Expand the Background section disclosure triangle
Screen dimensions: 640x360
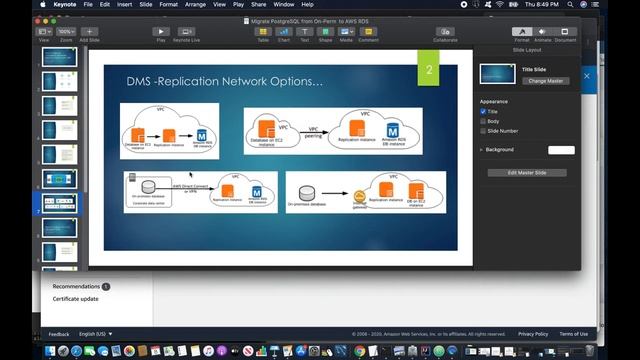(481, 150)
